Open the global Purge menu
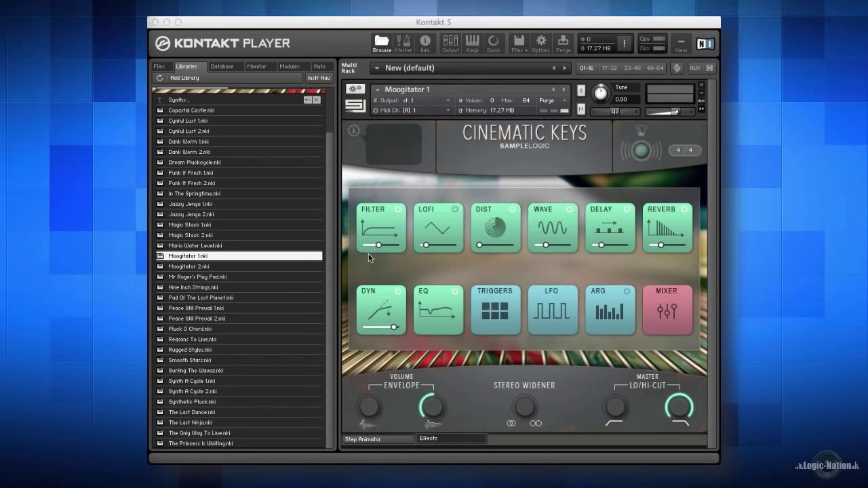This screenshot has height=488, width=868. [x=564, y=43]
